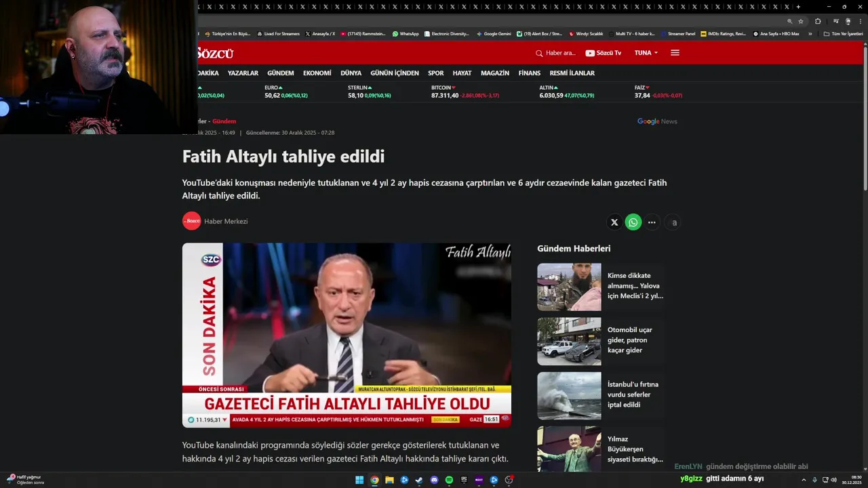Go to GÜNDEM section
This screenshot has width=868, height=488.
[281, 73]
